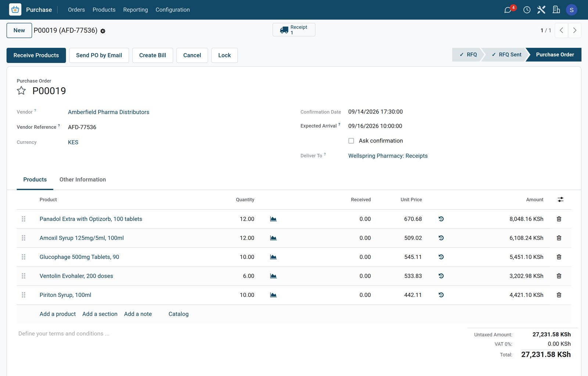Viewport: 588px width, 376px height.
Task: Delete the Ventolin Evohaler line
Action: click(559, 276)
